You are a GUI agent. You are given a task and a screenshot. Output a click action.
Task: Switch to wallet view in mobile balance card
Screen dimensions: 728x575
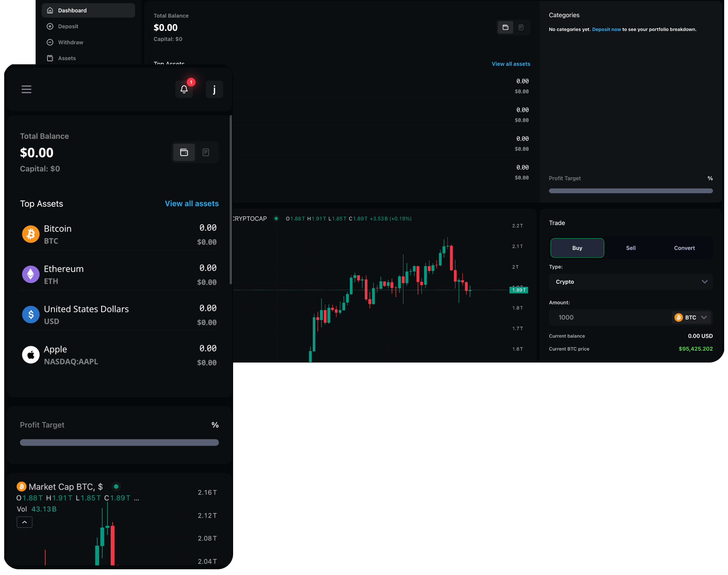pos(184,152)
